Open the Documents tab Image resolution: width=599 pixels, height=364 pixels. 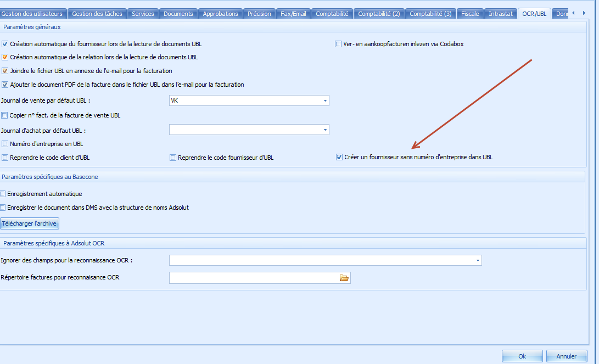(x=178, y=14)
